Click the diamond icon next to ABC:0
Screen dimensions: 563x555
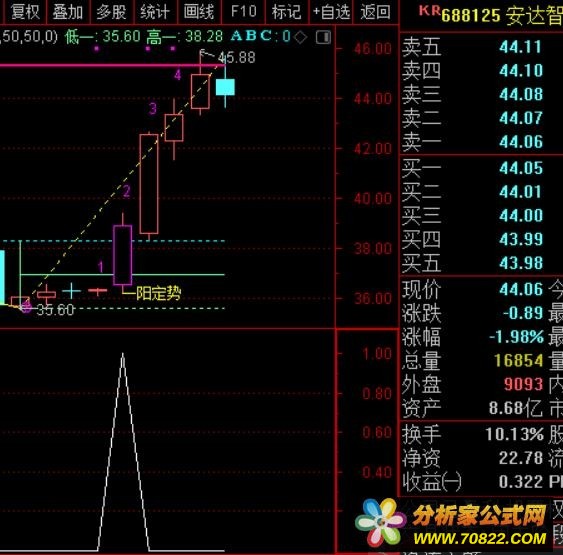pos(301,37)
